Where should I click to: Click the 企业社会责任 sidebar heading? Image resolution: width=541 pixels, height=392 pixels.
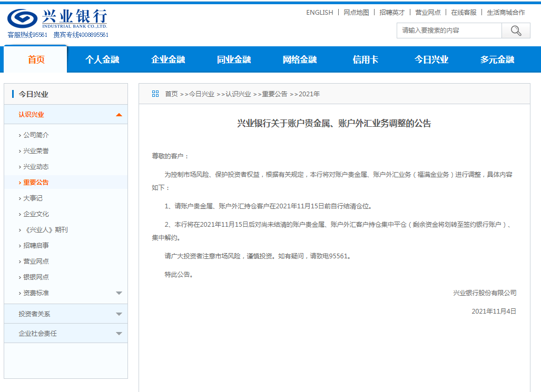(37, 334)
